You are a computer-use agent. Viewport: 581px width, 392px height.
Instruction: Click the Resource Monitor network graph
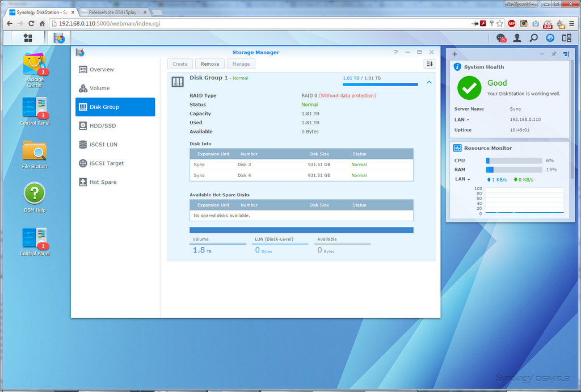(x=524, y=200)
